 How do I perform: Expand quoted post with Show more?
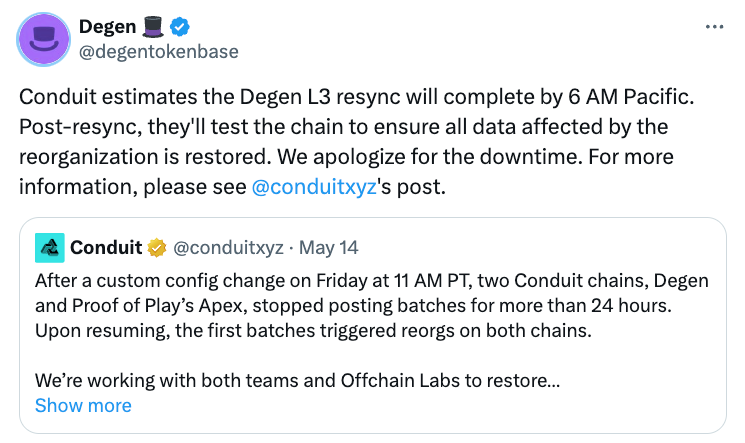(x=83, y=405)
